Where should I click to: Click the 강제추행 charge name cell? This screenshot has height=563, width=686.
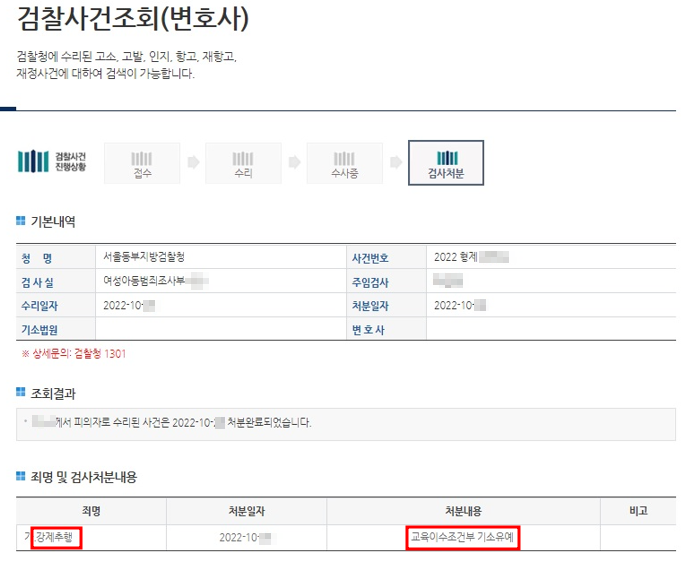point(56,537)
